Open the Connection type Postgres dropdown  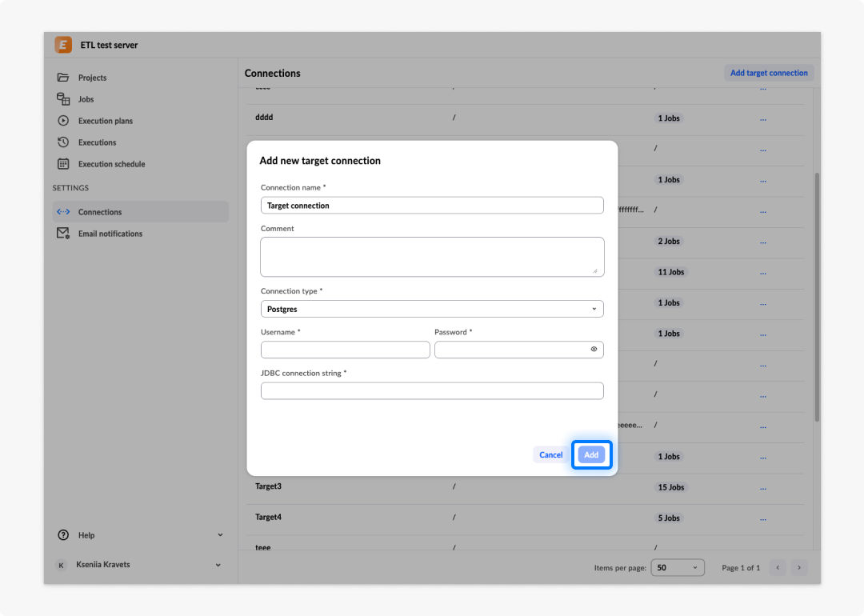(x=432, y=309)
